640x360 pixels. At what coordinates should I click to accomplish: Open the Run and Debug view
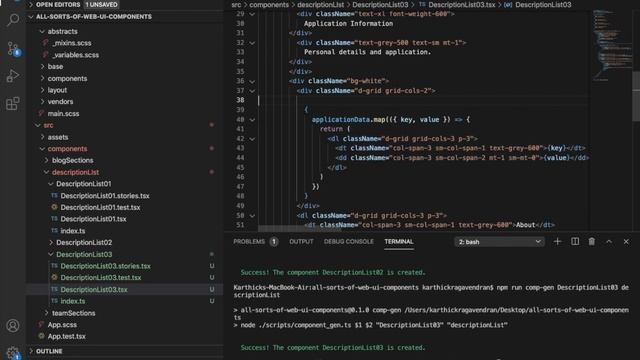click(13, 76)
